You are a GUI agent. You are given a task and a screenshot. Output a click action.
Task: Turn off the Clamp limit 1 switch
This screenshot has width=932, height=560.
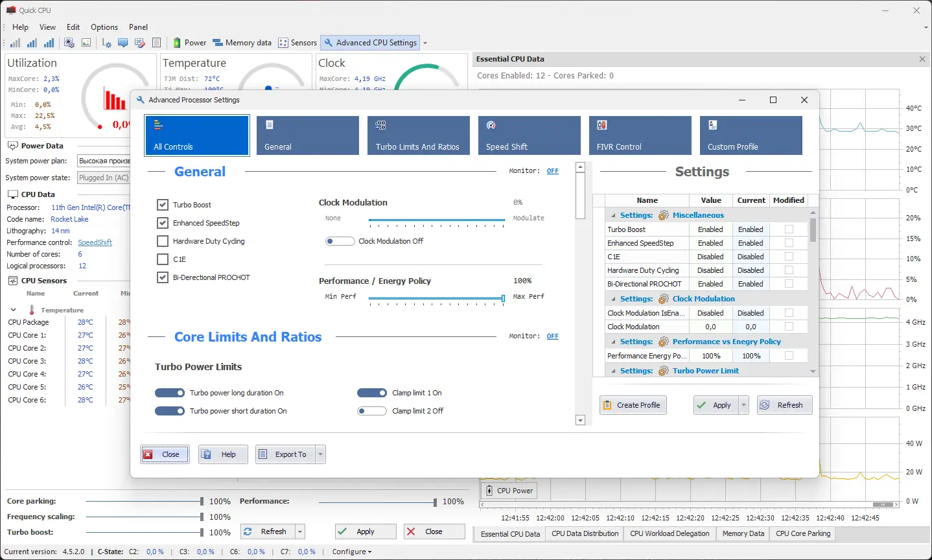coord(372,393)
